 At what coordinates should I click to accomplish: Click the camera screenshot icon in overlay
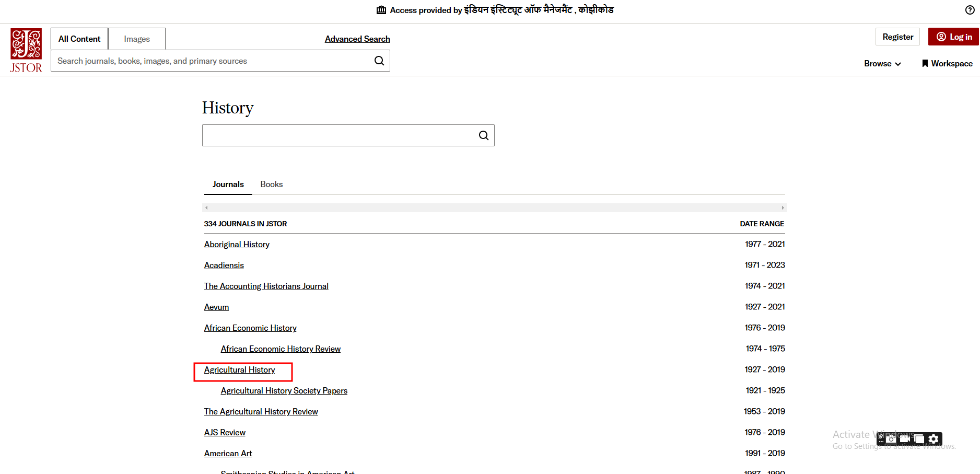[x=891, y=439]
